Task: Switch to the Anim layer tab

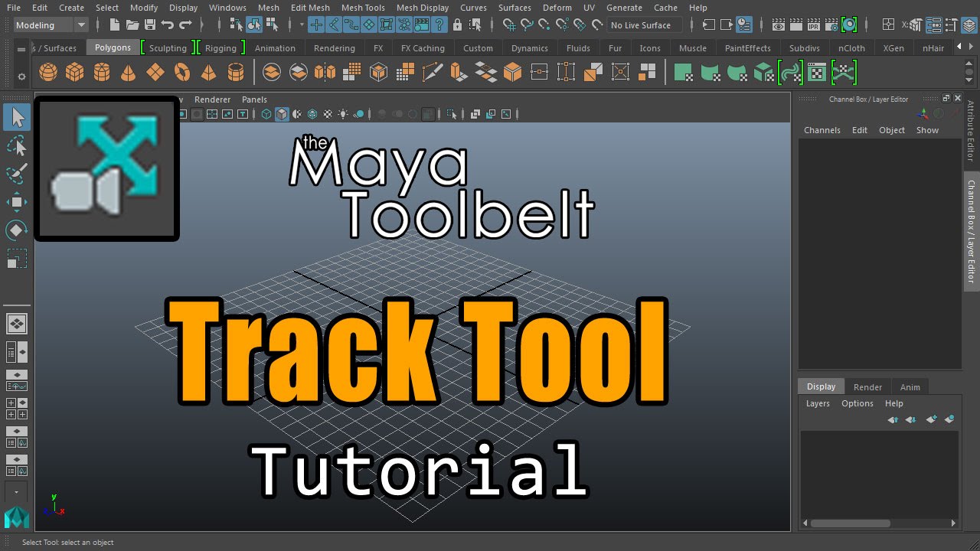Action: coord(910,386)
